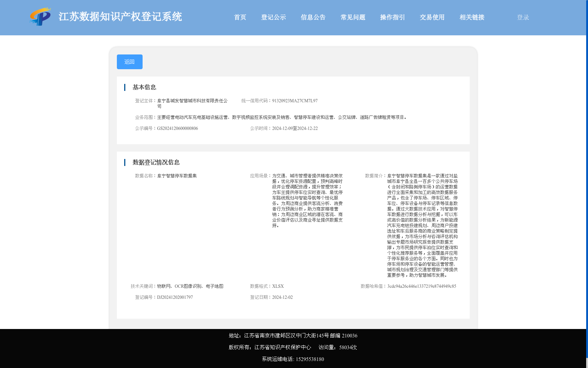588x368 pixels.
Task: Click the 数据哈希值 field label
Action: pyautogui.click(x=374, y=286)
